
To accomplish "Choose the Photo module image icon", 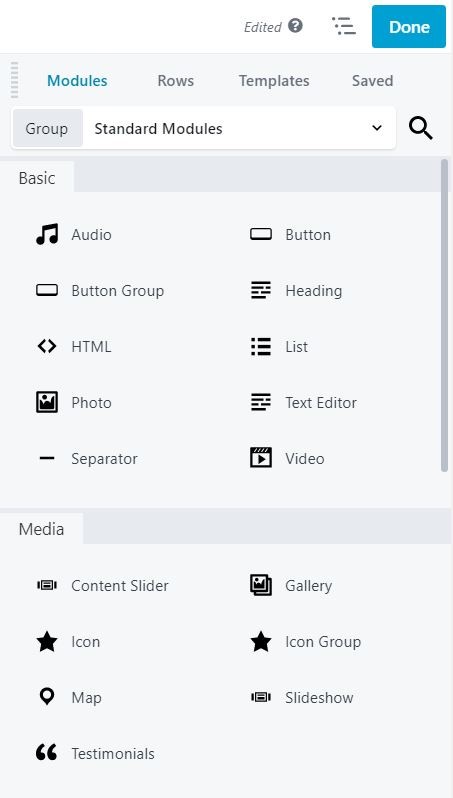I will tap(47, 402).
